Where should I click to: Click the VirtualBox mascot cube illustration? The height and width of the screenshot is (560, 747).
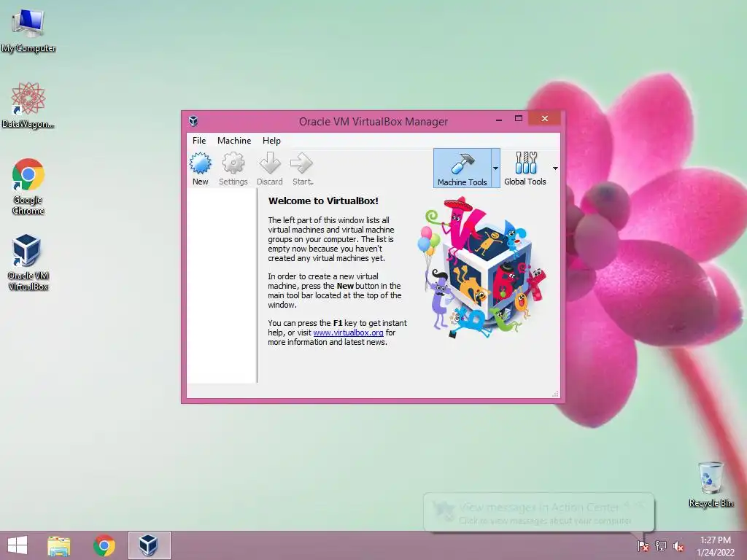coord(481,268)
